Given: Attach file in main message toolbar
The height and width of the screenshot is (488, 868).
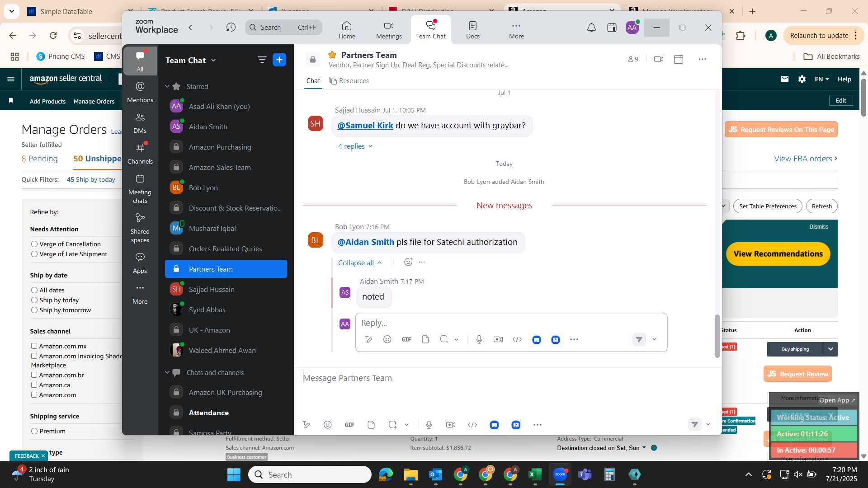Looking at the screenshot, I should coord(371,425).
